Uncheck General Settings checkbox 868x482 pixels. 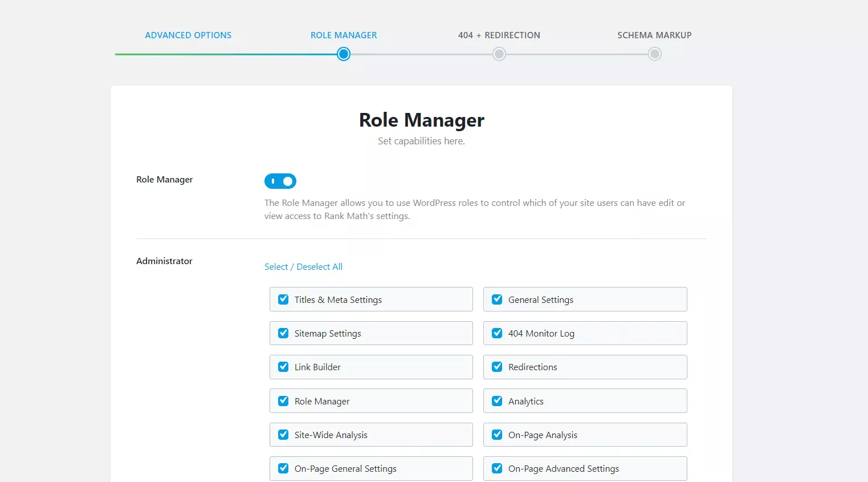(497, 299)
